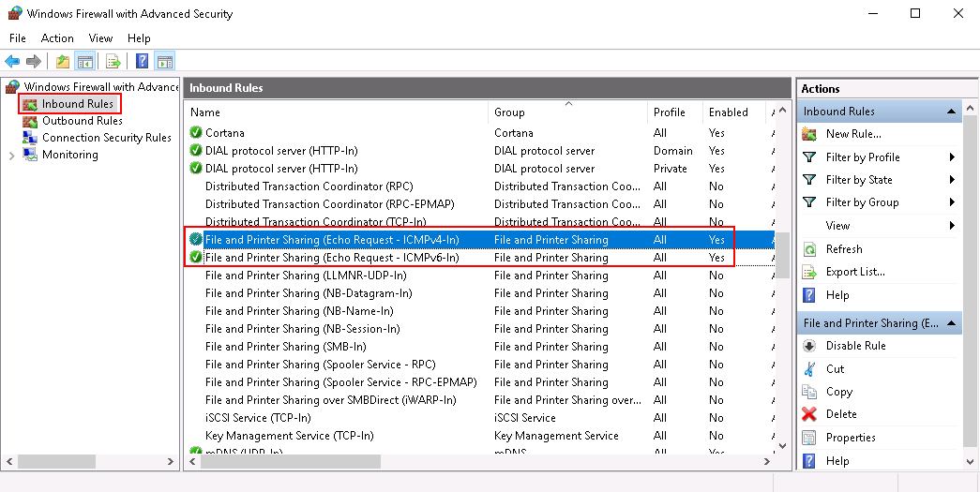Select Distributed Transaction Coordinator (RPC-EPMAP) rule

pos(481,204)
